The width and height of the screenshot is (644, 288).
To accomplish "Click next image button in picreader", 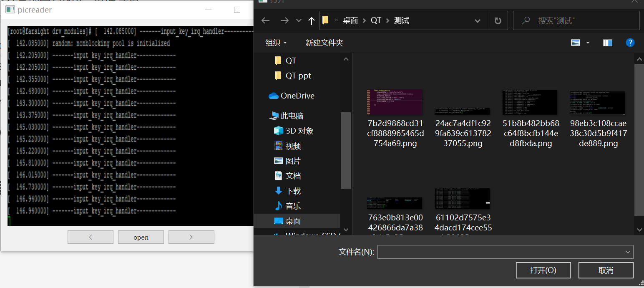I will pos(191,237).
